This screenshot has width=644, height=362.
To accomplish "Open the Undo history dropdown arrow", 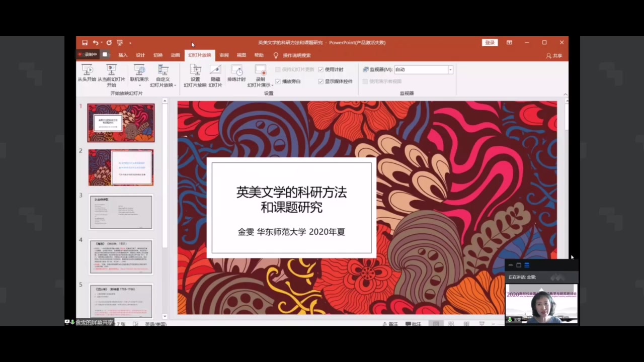I will (x=101, y=43).
